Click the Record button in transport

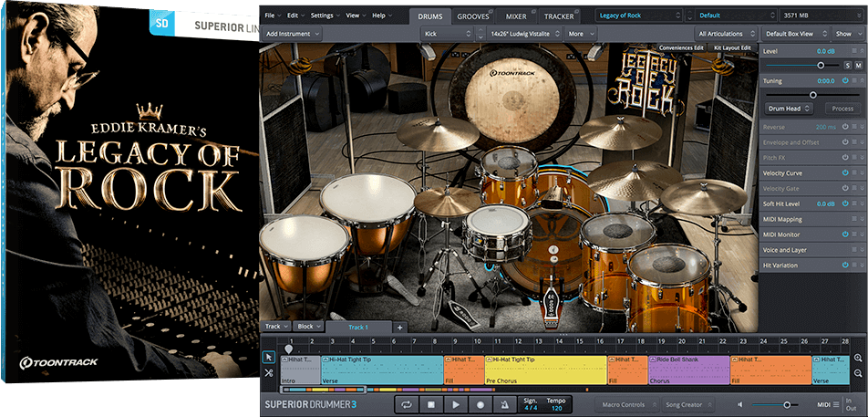tap(480, 404)
